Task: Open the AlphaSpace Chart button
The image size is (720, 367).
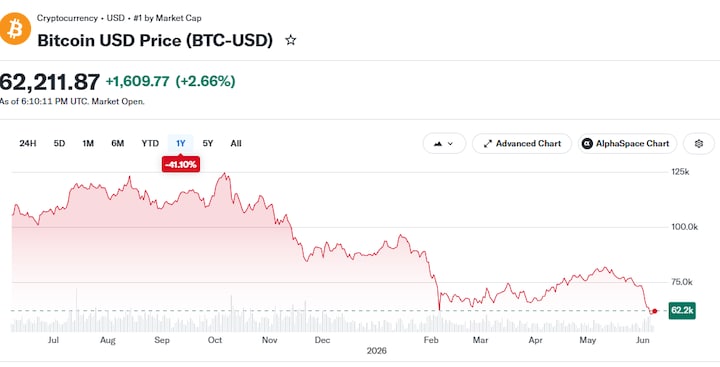Action: [x=627, y=144]
